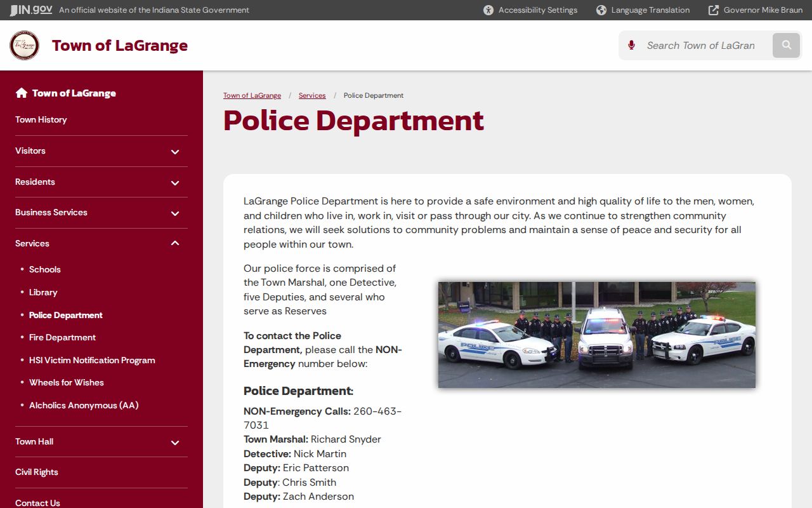812x508 pixels.
Task: Click the accessibility person icon
Action: [488, 10]
